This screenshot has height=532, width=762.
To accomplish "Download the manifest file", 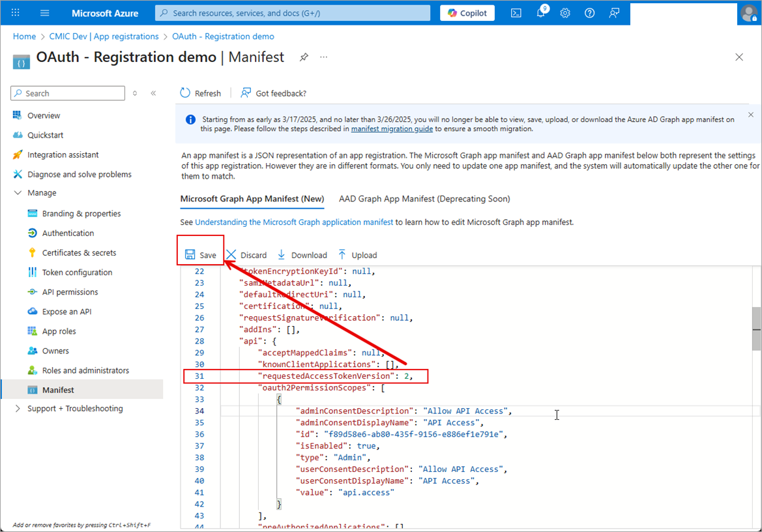I will [x=302, y=255].
